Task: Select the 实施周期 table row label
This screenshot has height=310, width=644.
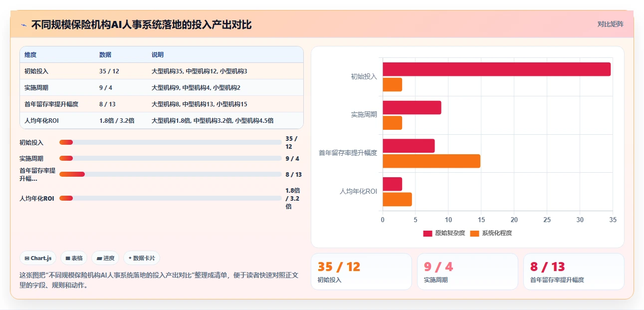Action: point(36,88)
